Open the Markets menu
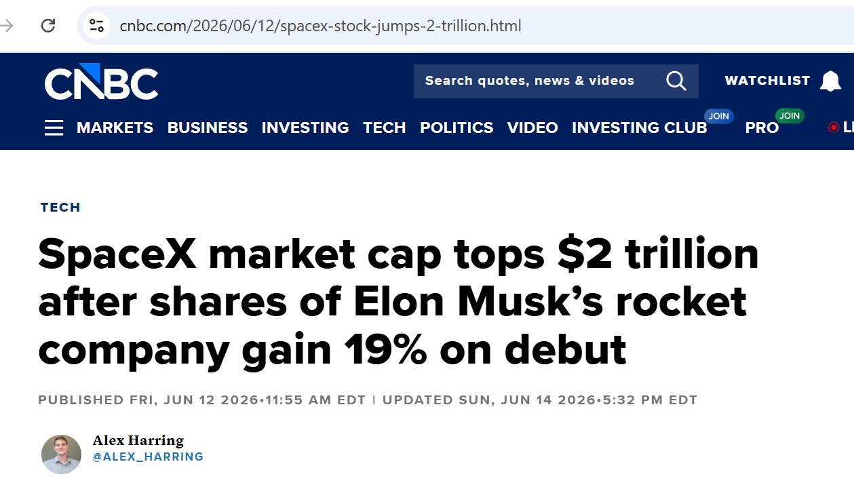854x504 pixels. [115, 128]
